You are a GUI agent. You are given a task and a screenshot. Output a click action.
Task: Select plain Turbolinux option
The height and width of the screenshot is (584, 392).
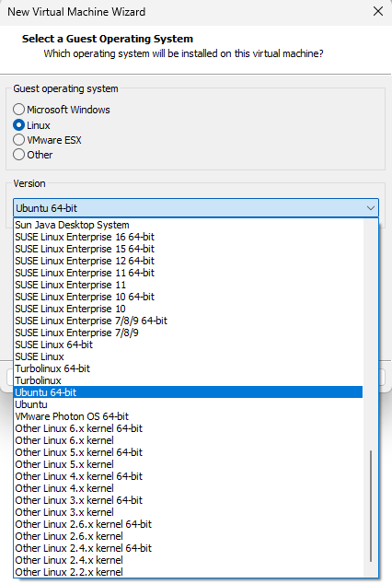pyautogui.click(x=189, y=380)
